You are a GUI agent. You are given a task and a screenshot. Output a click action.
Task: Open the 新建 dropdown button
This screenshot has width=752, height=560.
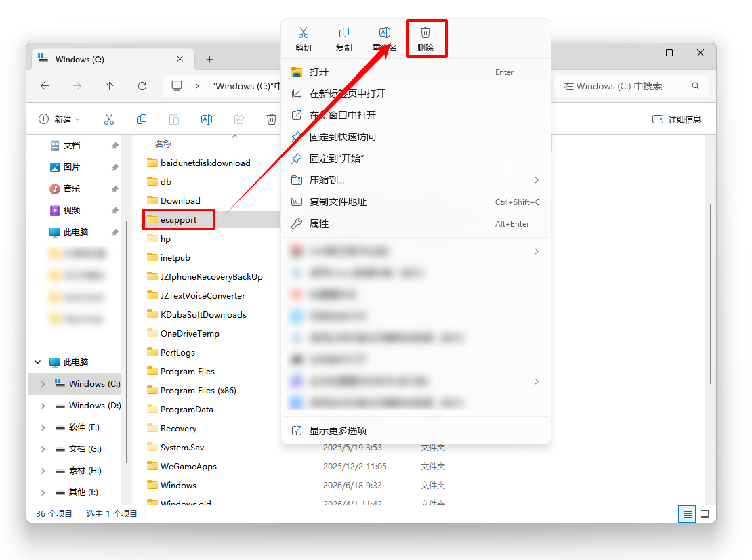(60, 119)
